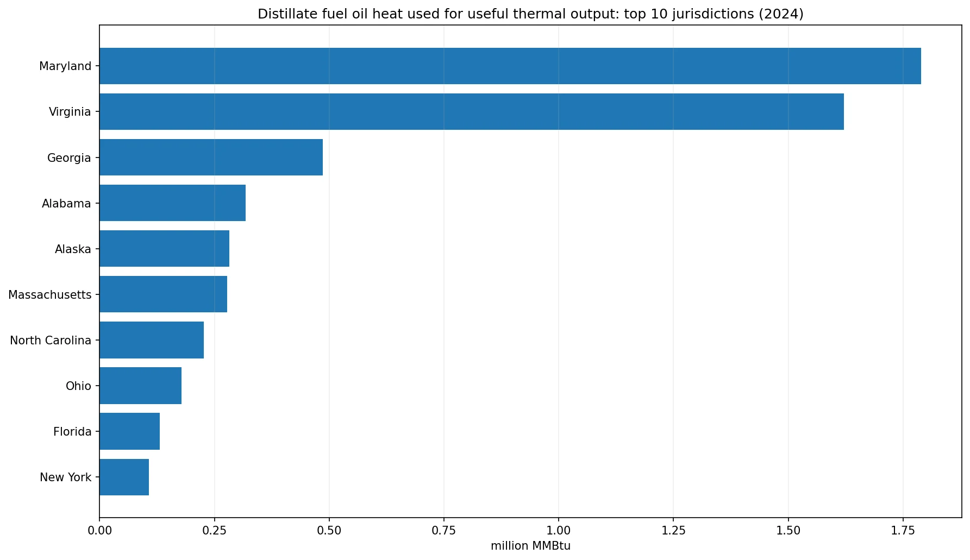Click the chart title text
The width and height of the screenshot is (970, 560).
pyautogui.click(x=530, y=14)
